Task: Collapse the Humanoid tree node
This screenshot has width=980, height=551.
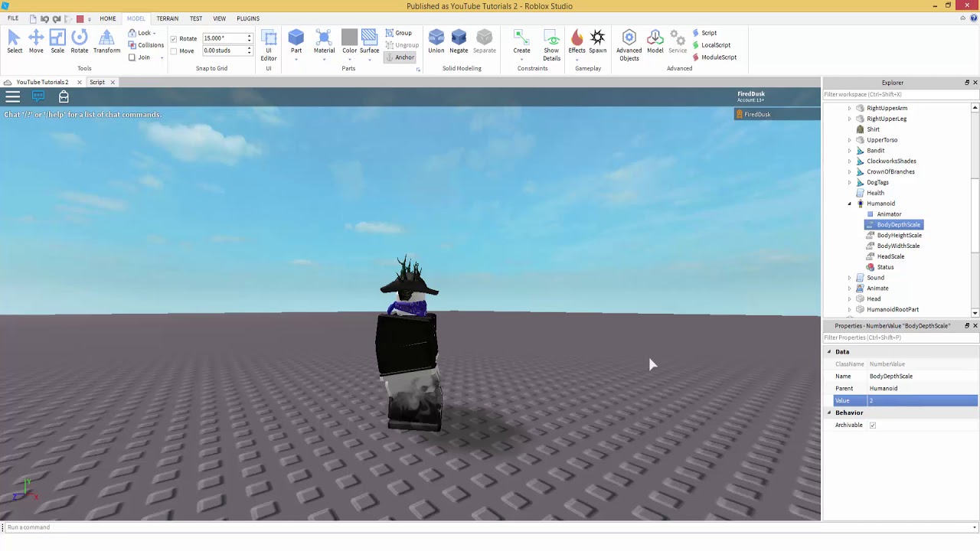Action: (849, 204)
